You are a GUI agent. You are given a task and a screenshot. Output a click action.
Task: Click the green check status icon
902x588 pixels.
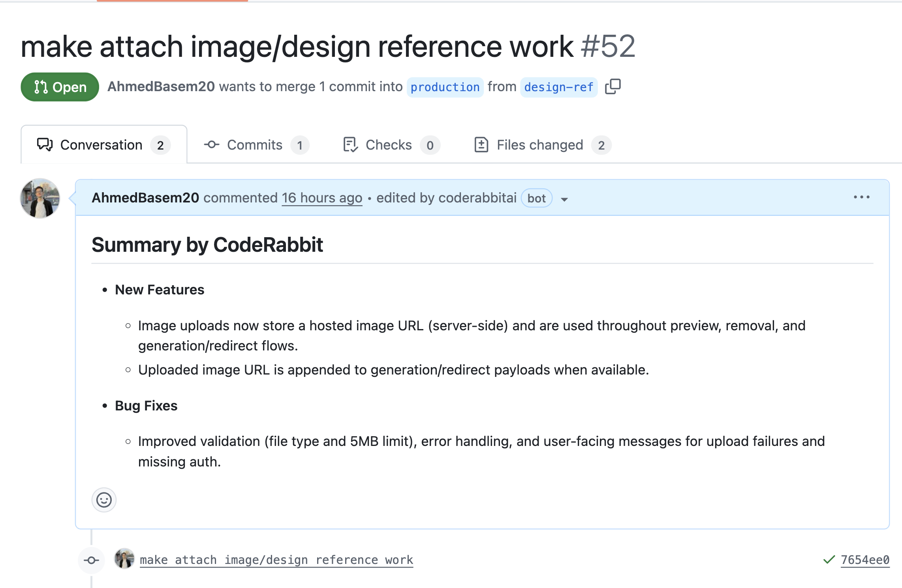pyautogui.click(x=829, y=560)
